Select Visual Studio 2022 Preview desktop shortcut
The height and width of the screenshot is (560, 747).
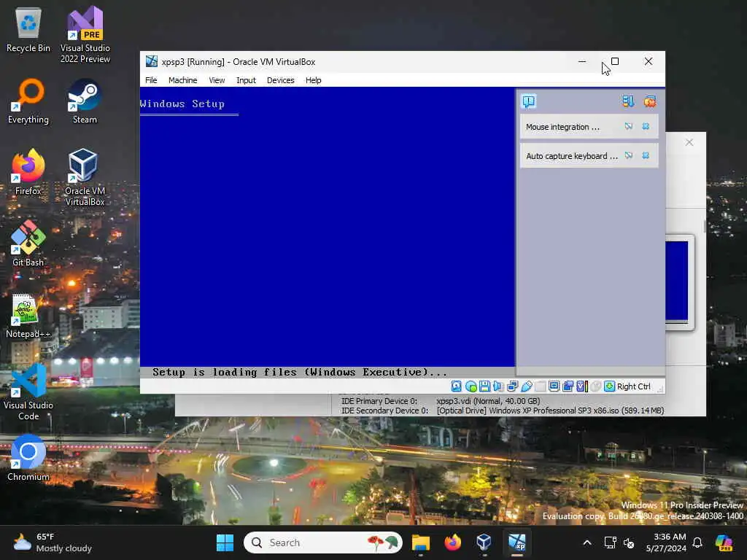(x=85, y=35)
